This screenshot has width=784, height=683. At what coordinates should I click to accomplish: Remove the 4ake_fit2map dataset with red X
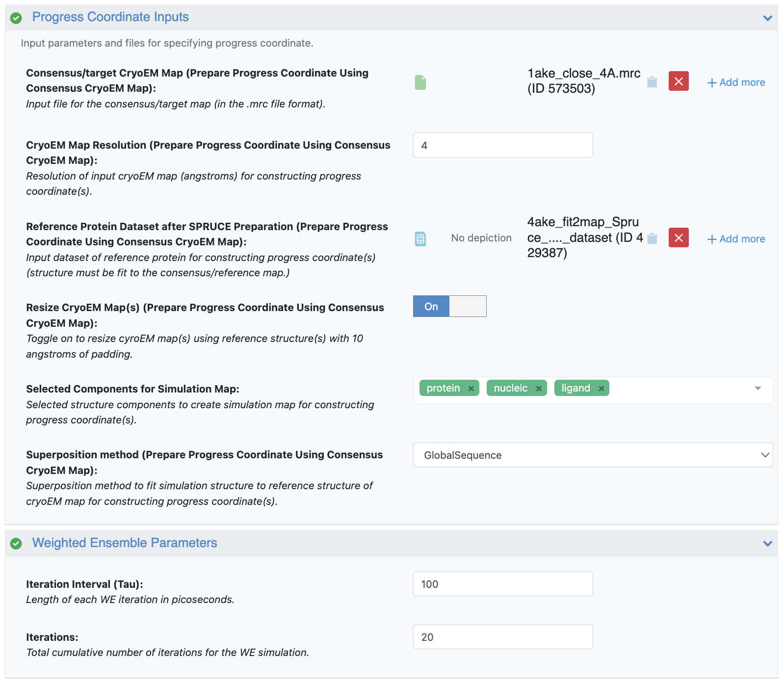coord(679,238)
